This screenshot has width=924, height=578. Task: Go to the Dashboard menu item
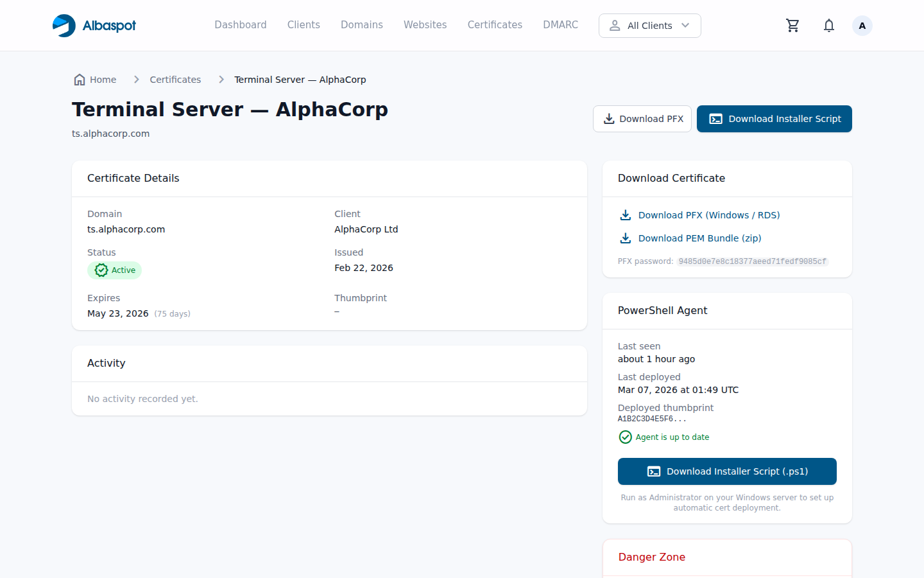click(240, 25)
